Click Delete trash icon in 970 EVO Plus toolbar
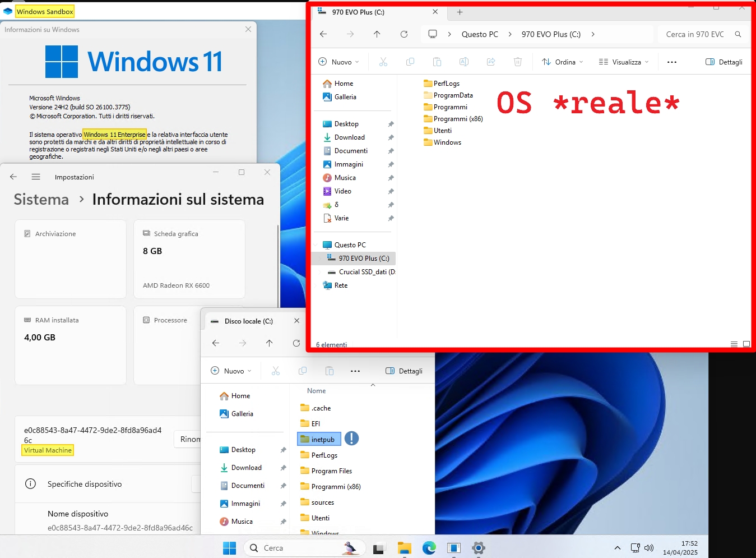This screenshot has height=558, width=756. tap(518, 62)
